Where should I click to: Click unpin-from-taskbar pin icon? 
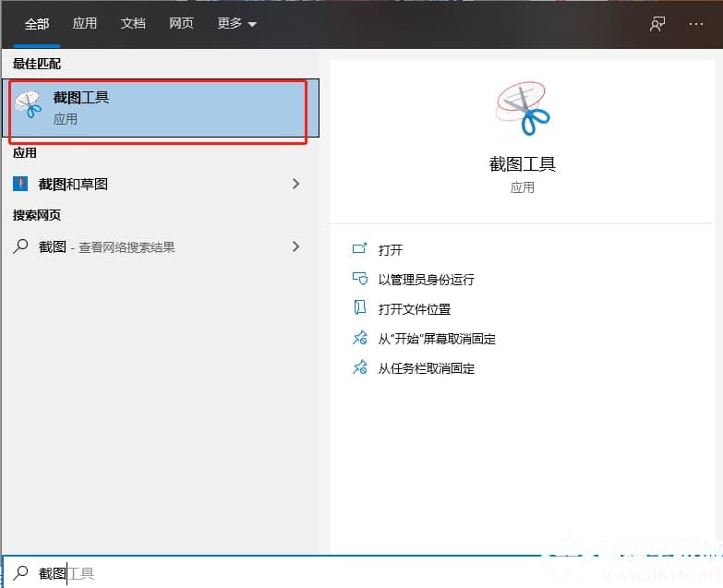[360, 367]
